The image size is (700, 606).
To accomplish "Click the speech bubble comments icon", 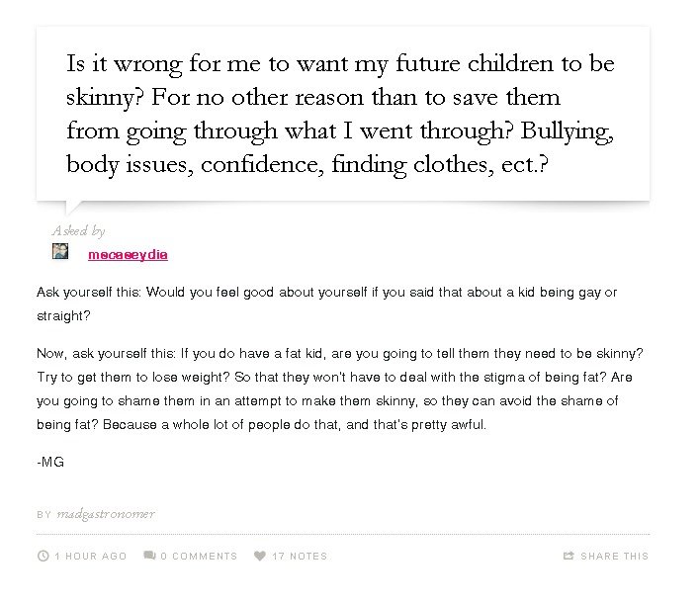I will (x=149, y=556).
